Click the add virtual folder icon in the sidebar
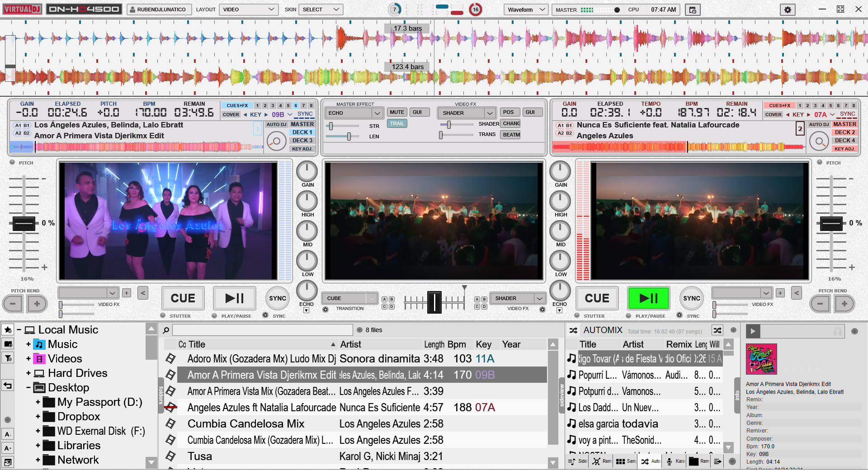The height and width of the screenshot is (470, 868). (x=8, y=344)
